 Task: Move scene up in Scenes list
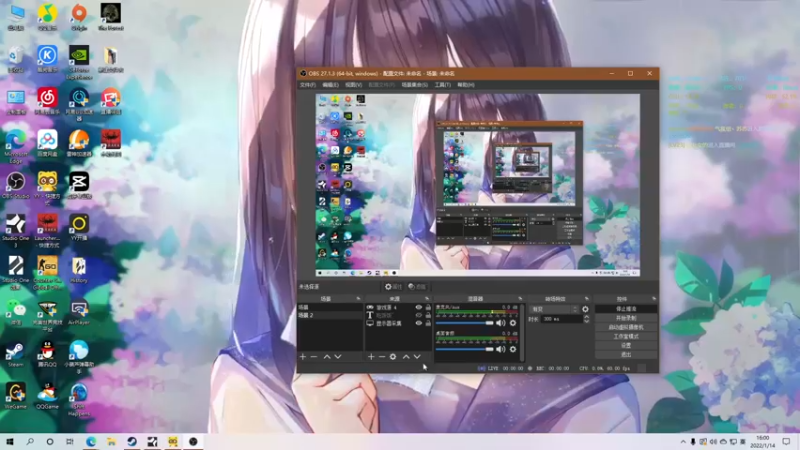click(327, 357)
